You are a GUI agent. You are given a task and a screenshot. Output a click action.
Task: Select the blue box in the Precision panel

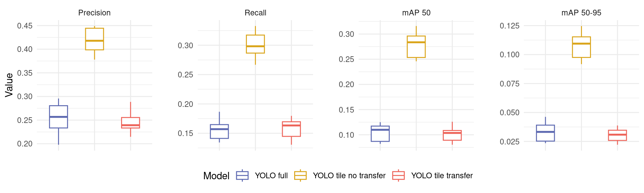tap(58, 117)
